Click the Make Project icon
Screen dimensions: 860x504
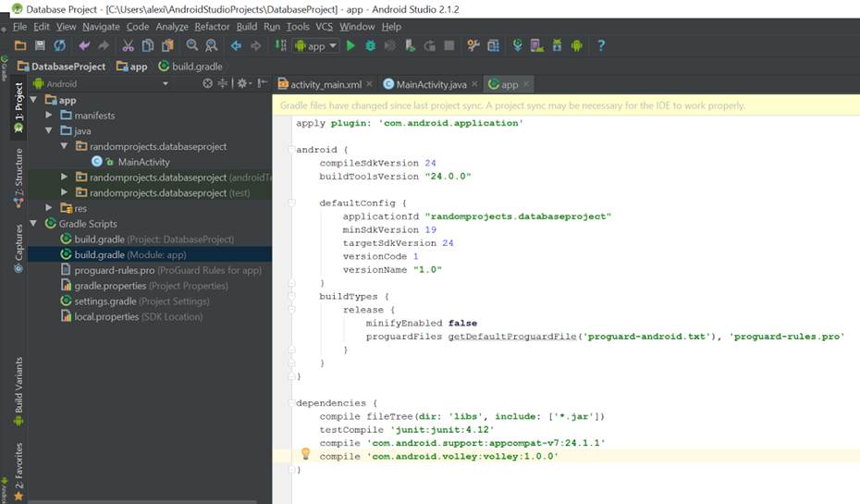280,45
